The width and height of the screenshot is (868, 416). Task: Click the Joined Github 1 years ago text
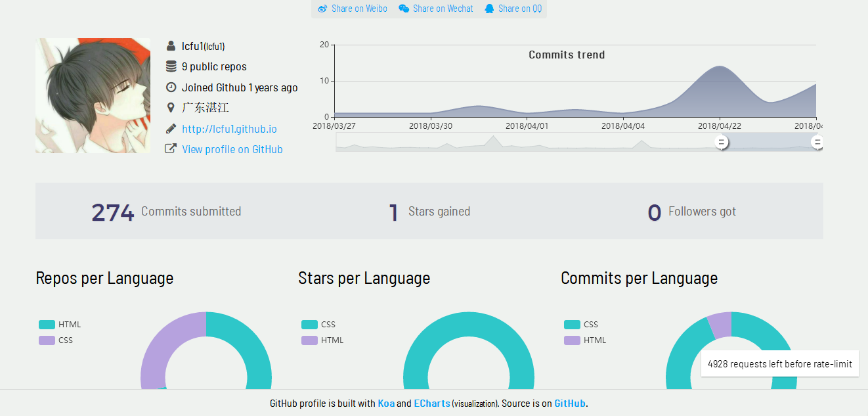(240, 88)
